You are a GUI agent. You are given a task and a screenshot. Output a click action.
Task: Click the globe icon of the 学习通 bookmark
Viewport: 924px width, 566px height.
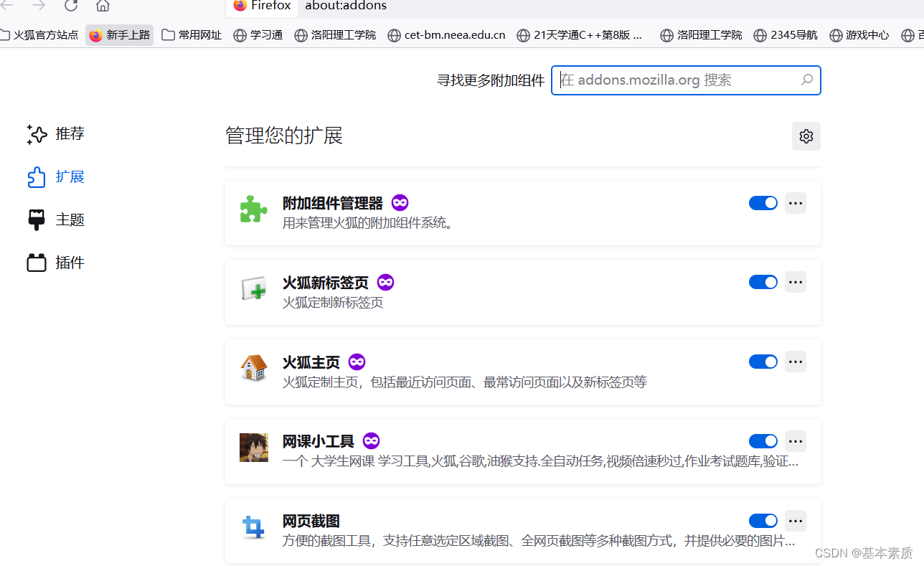click(x=240, y=35)
